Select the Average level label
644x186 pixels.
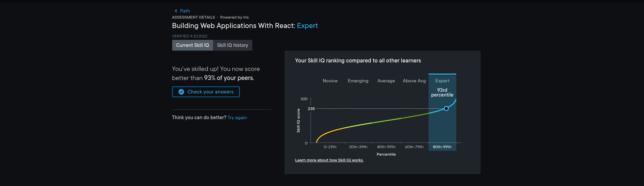click(386, 81)
